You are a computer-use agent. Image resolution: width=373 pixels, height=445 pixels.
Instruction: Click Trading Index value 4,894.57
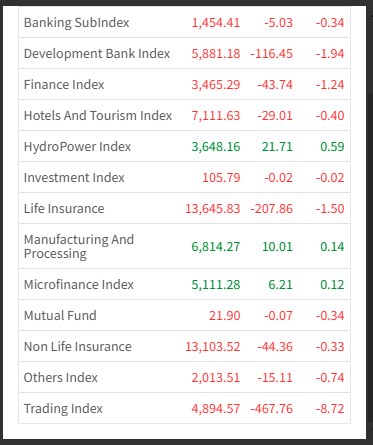pos(216,409)
